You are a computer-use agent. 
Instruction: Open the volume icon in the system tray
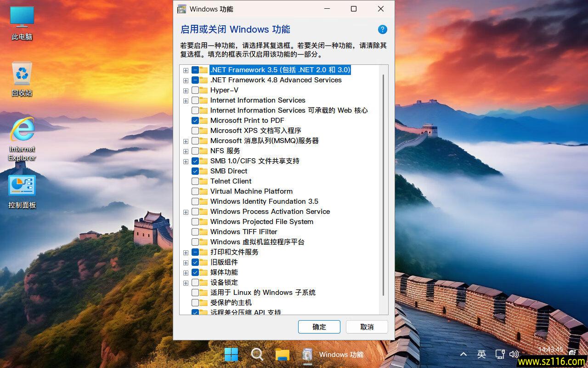(514, 354)
